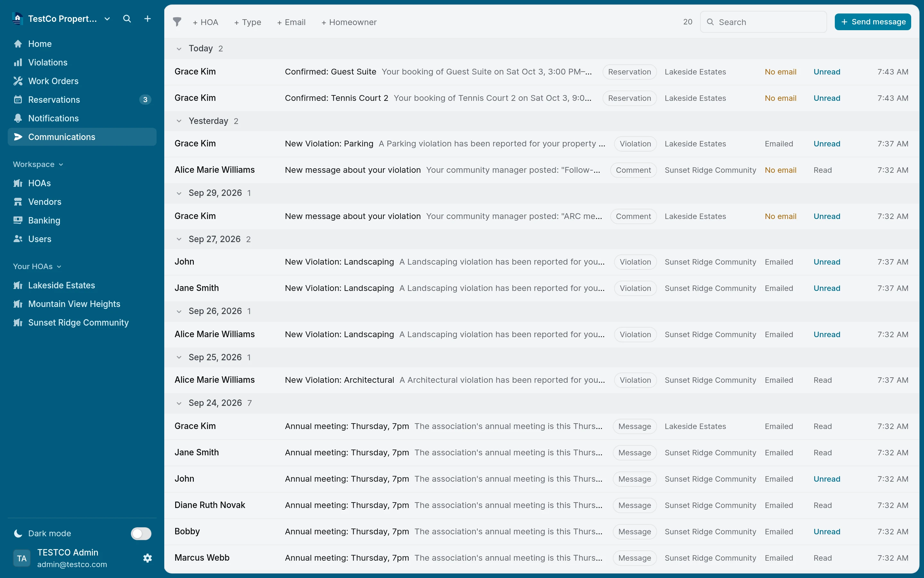Collapse the Today group
The height and width of the screenshot is (578, 924).
[x=179, y=48]
